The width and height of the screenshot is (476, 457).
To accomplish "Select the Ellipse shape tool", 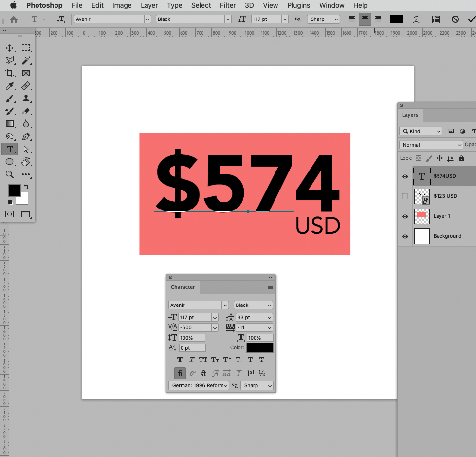I will click(10, 162).
